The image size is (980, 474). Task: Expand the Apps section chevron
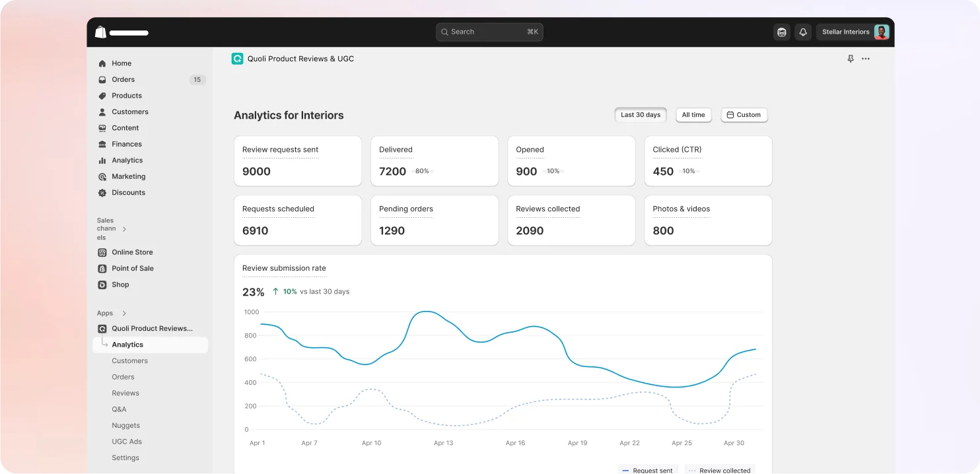[x=124, y=314]
